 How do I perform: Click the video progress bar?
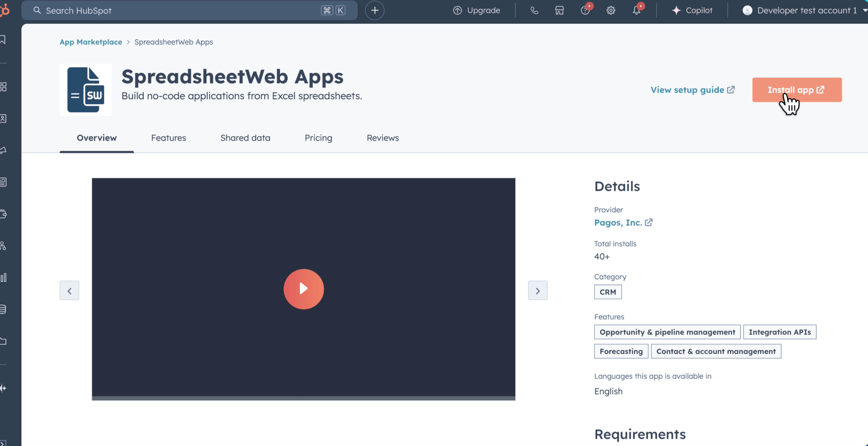click(x=304, y=398)
